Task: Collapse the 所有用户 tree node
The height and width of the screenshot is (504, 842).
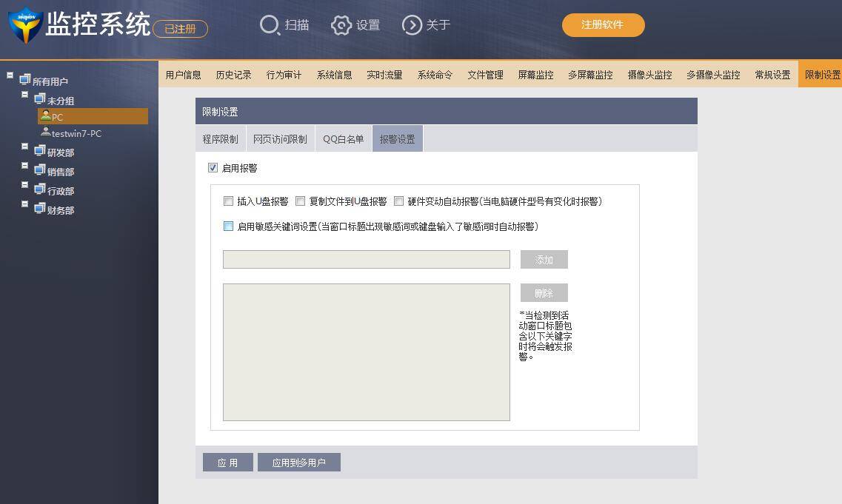Action: pyautogui.click(x=10, y=75)
